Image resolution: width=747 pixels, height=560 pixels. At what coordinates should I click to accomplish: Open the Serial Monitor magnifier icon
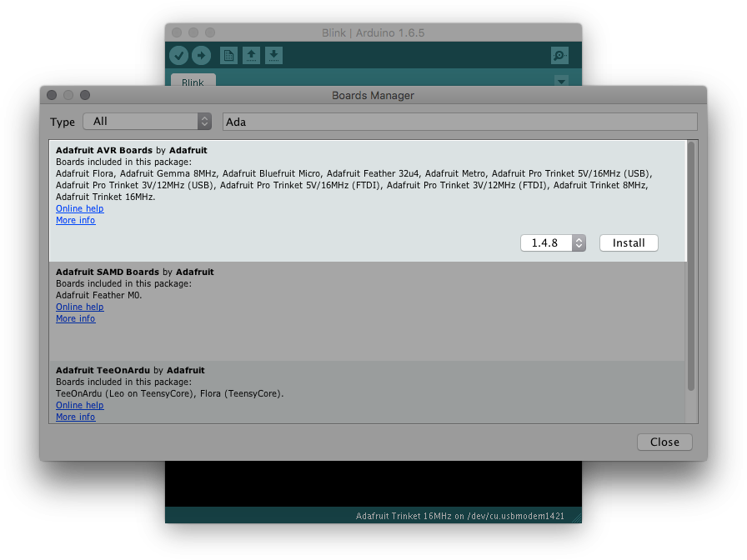pyautogui.click(x=559, y=56)
